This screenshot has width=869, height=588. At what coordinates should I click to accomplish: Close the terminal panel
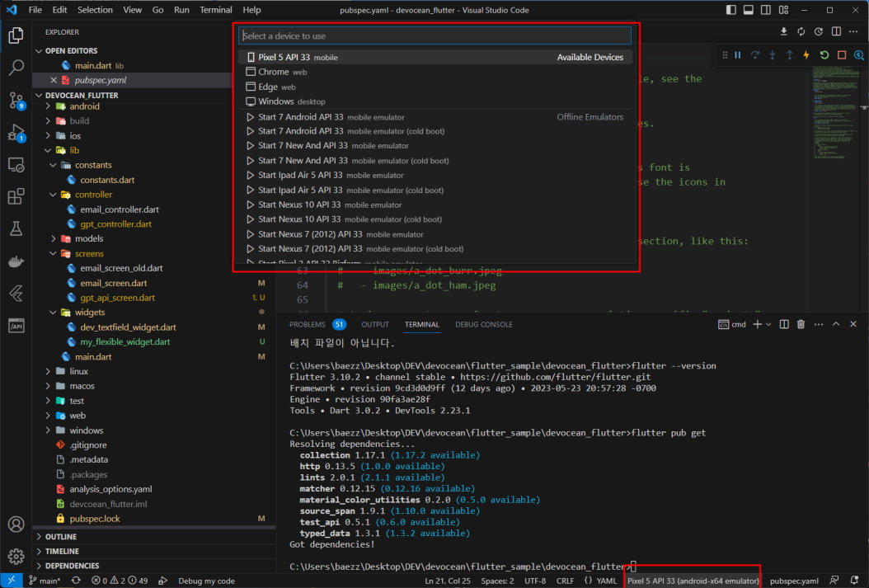tap(853, 324)
